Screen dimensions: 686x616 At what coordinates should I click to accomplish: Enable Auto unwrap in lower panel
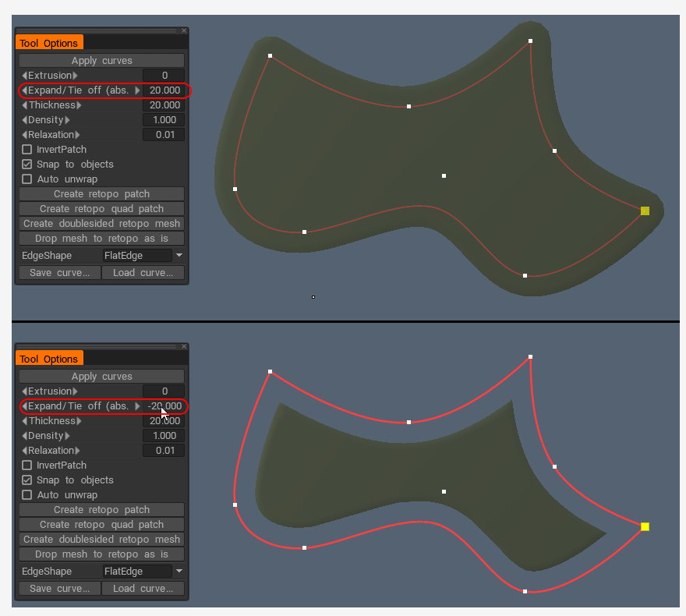[x=27, y=495]
